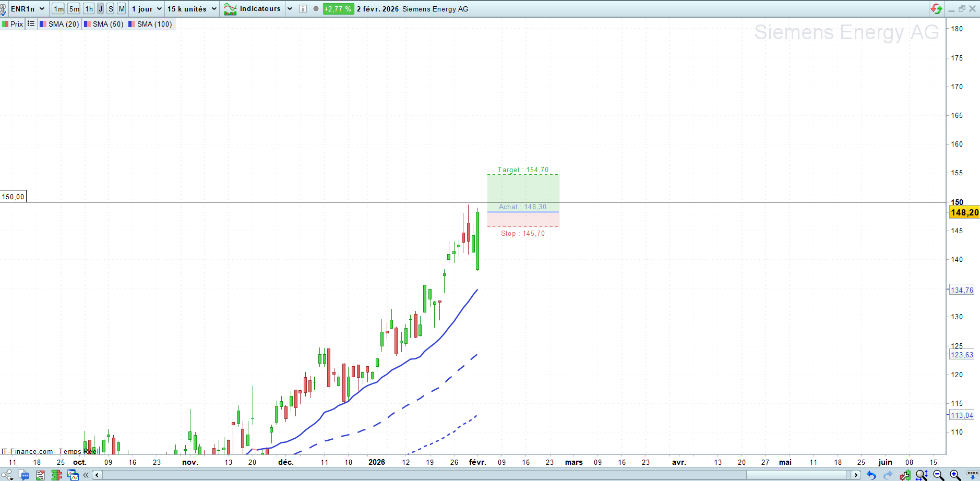This screenshot has width=980, height=481.
Task: Select the M monthly timeframe button
Action: [122, 9]
